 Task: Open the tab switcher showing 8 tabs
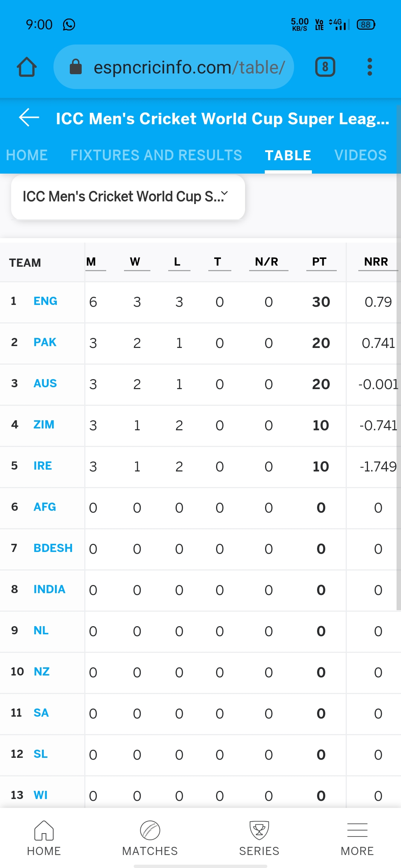tap(325, 67)
